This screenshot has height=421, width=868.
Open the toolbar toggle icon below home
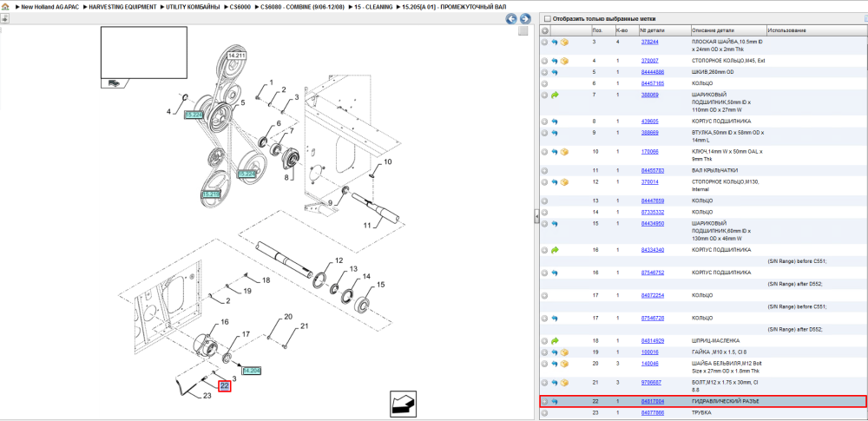pyautogui.click(x=4, y=19)
